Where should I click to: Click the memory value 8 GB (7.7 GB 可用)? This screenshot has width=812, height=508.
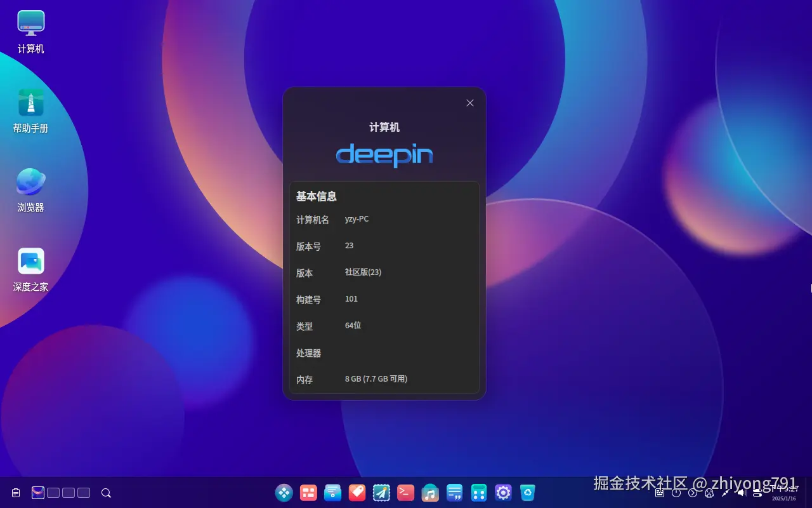(x=376, y=378)
